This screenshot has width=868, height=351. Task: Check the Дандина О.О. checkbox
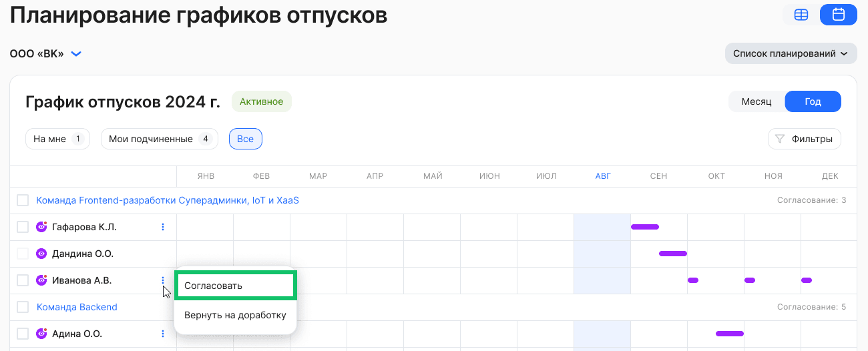(23, 254)
